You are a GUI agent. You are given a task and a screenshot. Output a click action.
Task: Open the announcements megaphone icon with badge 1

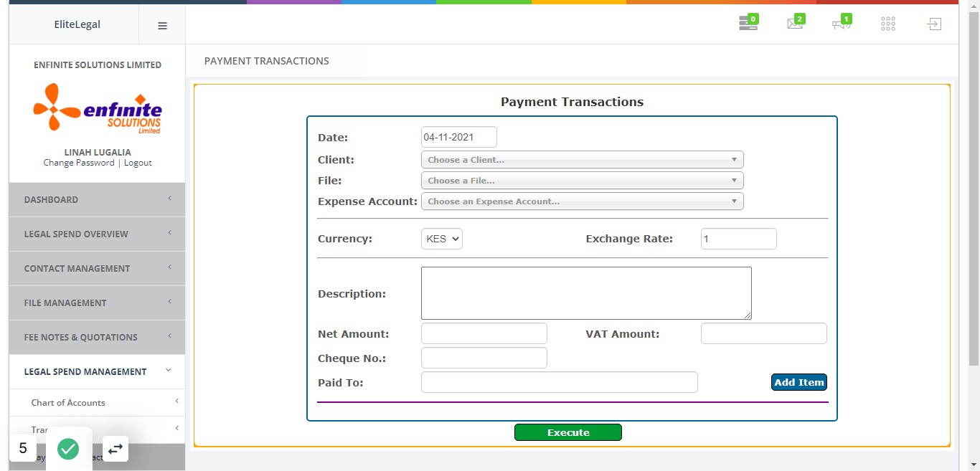pyautogui.click(x=842, y=24)
